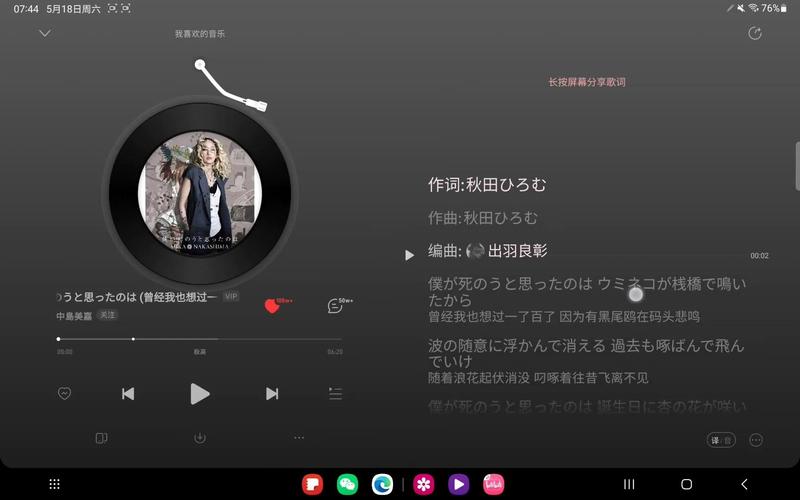Image resolution: width=800 pixels, height=500 pixels.
Task: Tap the back navigation arrow
Action: coord(744,484)
